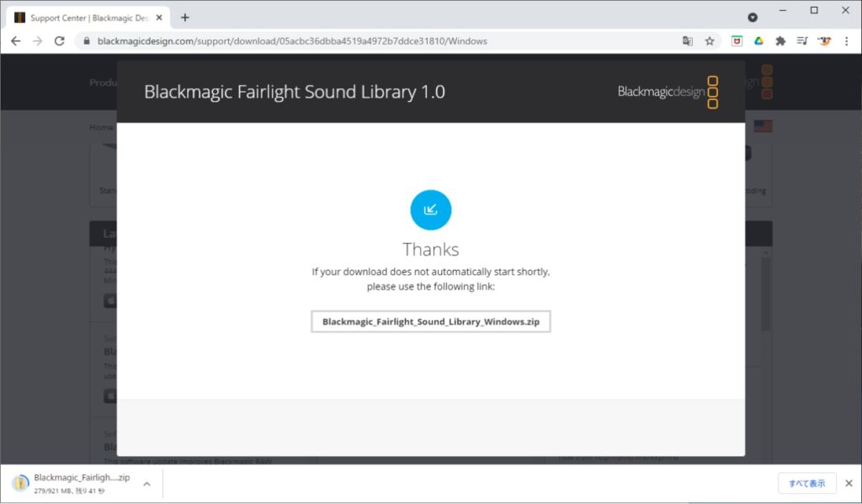
Task: Open the Google Drive extension icon
Action: pos(758,40)
